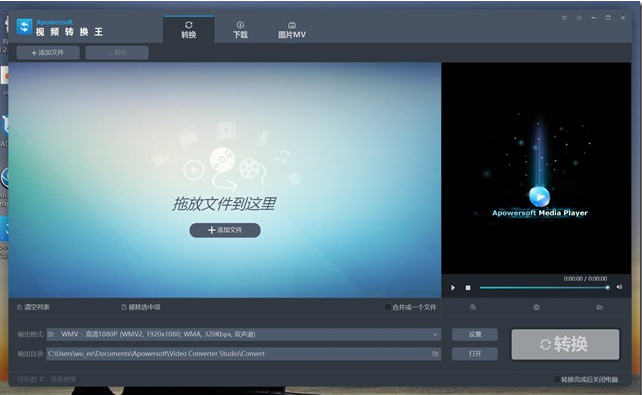Click the browse folder icon in output path

(x=435, y=354)
